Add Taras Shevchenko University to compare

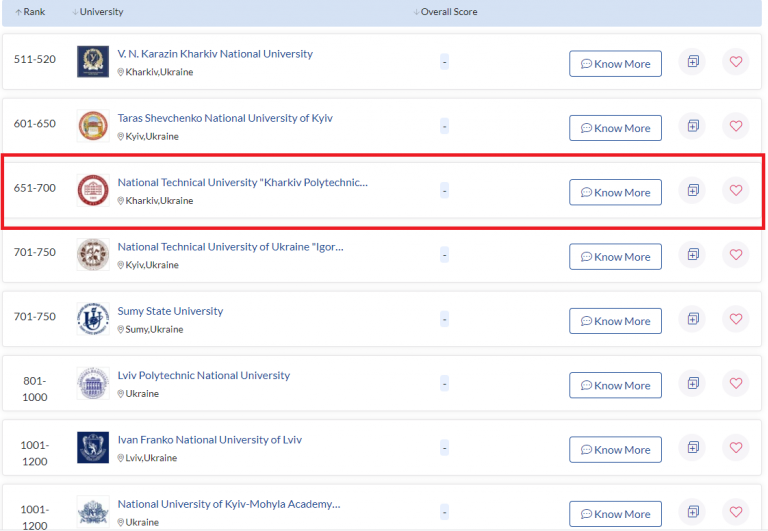(693, 126)
